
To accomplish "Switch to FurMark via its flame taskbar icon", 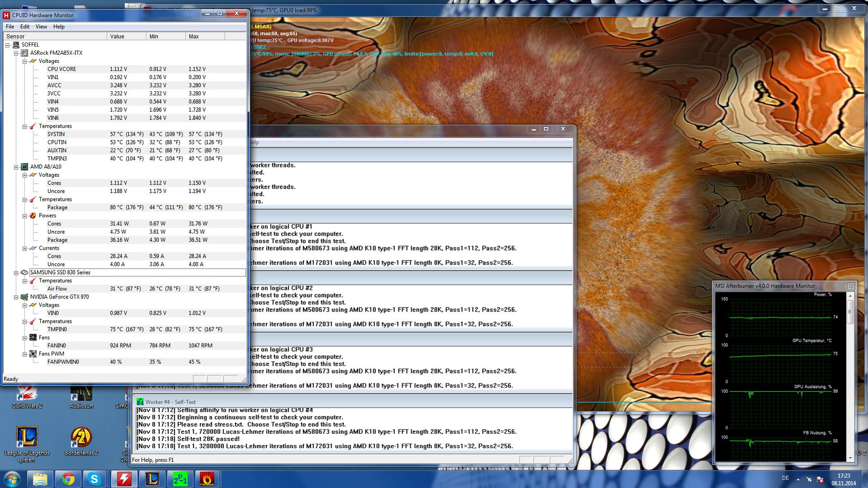I will [x=207, y=479].
